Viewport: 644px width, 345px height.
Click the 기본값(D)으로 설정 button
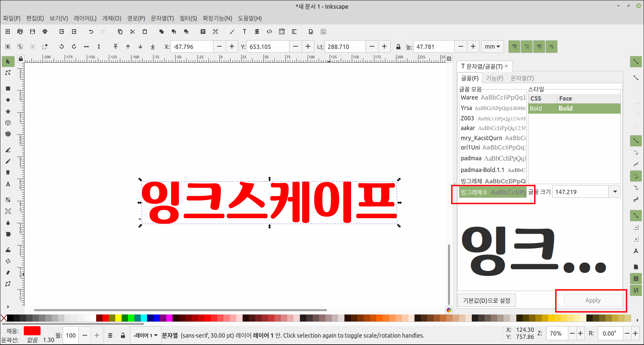(x=486, y=300)
